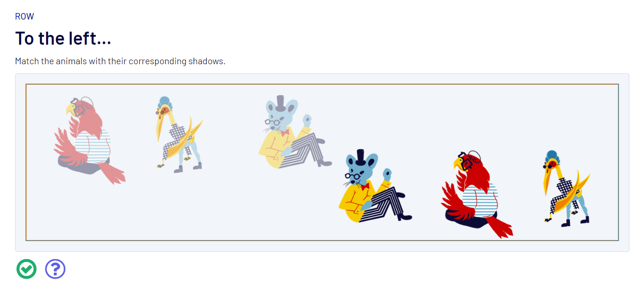Click the ROW label text

coord(25,16)
